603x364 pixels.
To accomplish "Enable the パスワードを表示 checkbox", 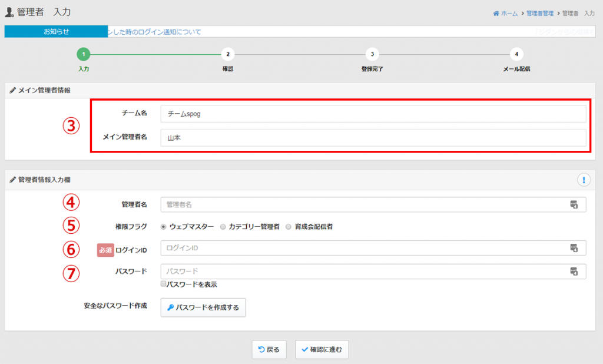I will point(164,284).
